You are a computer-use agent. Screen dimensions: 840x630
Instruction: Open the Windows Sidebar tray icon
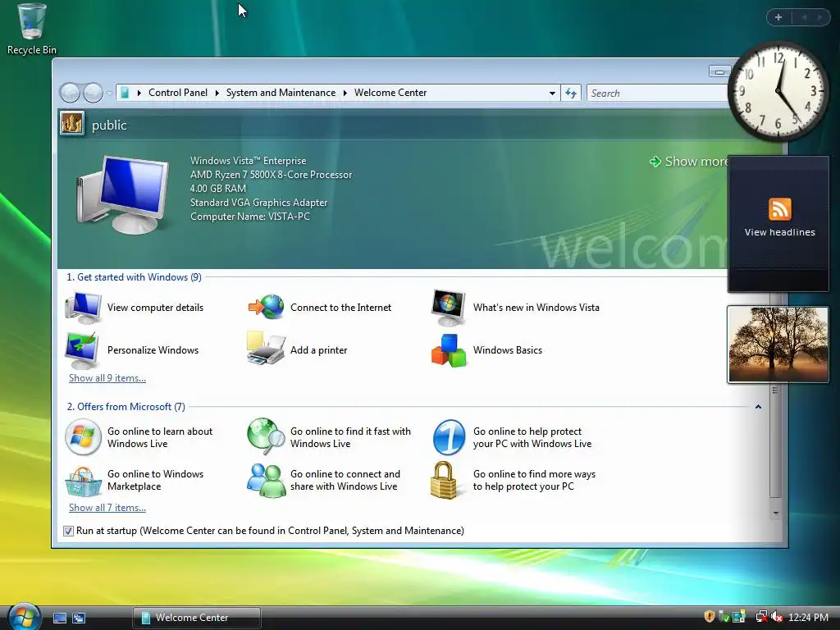coord(739,617)
